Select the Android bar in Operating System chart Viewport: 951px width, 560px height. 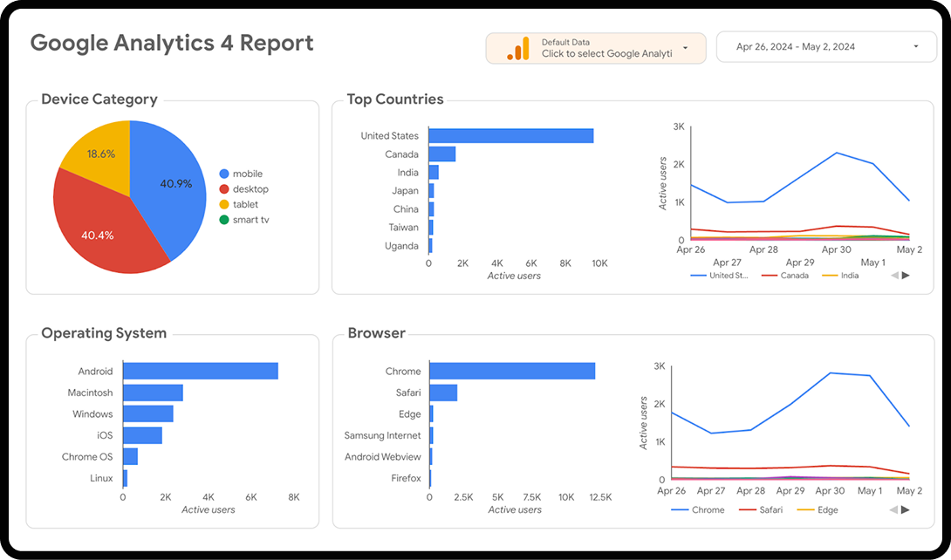201,371
